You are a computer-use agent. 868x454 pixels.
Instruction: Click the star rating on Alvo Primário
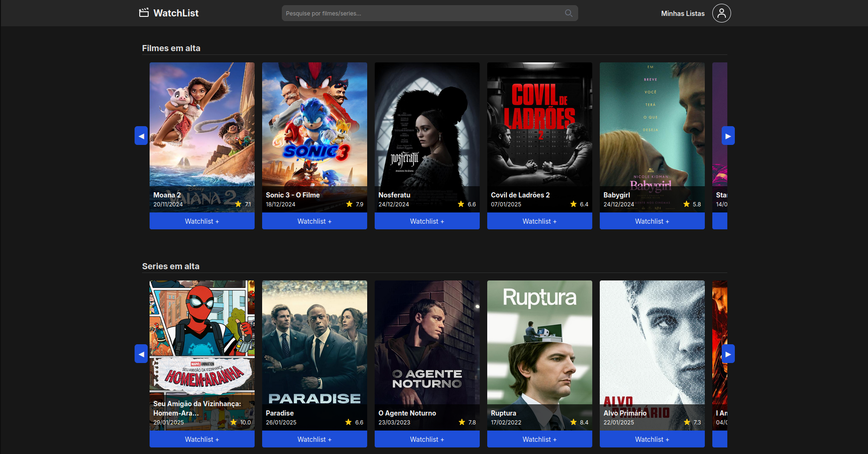(x=693, y=422)
